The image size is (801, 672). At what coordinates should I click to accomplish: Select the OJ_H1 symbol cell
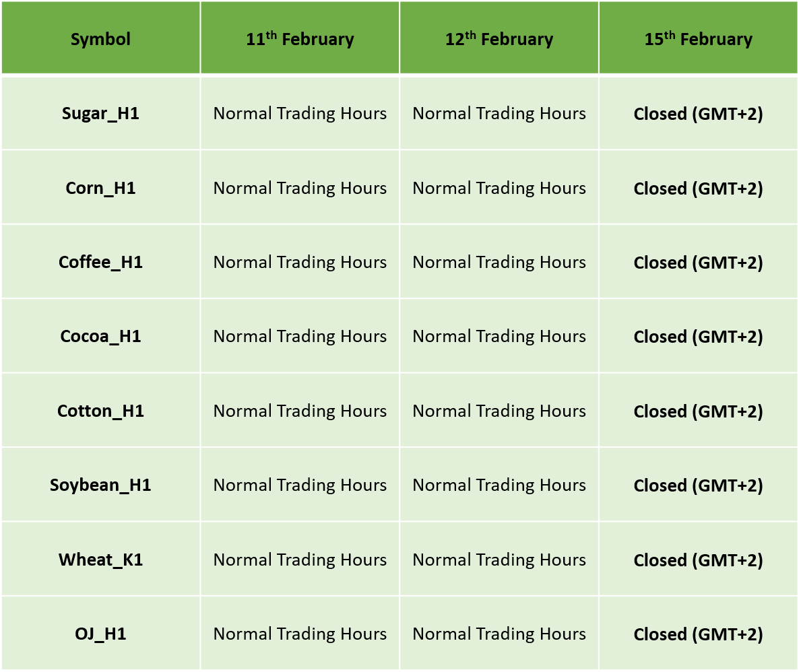point(100,633)
